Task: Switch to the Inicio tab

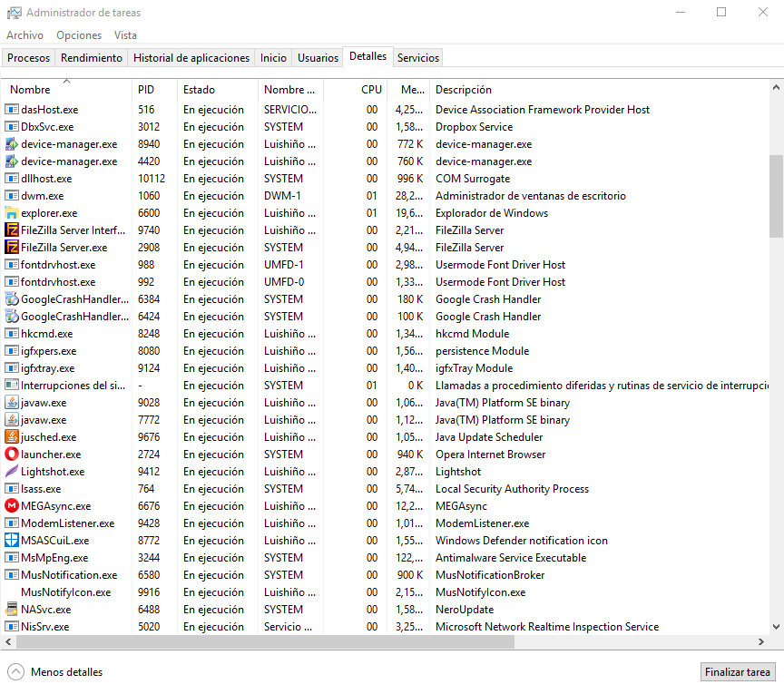Action: coord(273,58)
